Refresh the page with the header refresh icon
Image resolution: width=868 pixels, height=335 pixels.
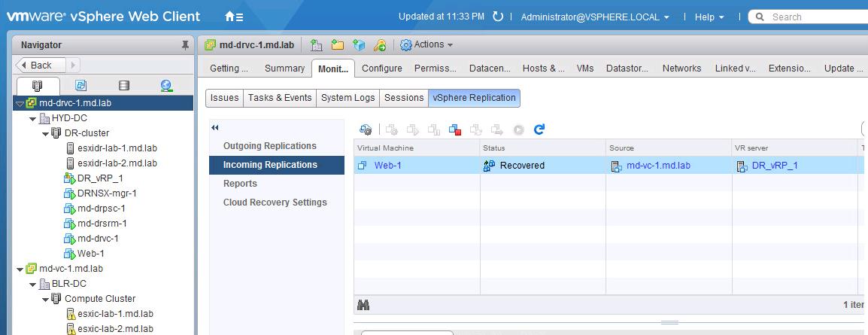498,17
